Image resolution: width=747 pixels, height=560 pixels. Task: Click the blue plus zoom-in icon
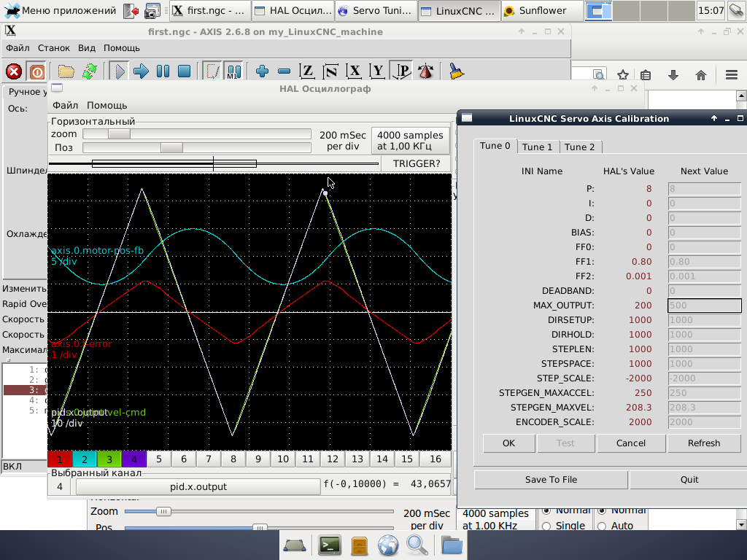pyautogui.click(x=263, y=71)
